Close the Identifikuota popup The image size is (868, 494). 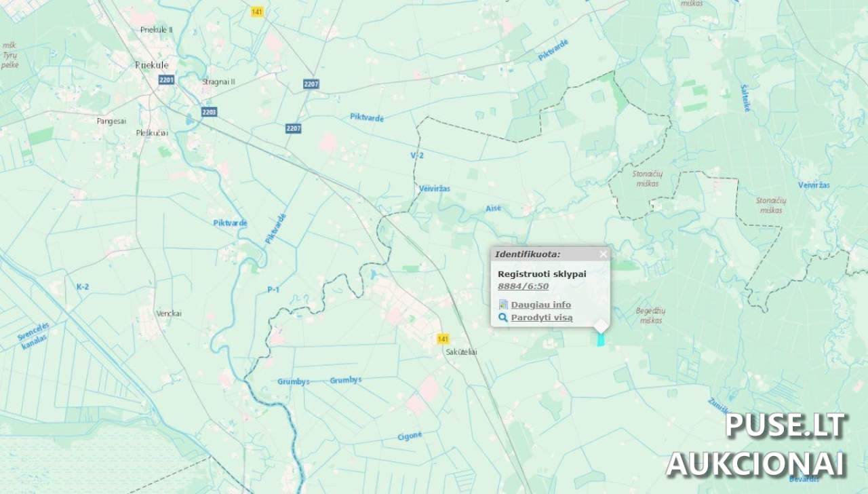[603, 254]
